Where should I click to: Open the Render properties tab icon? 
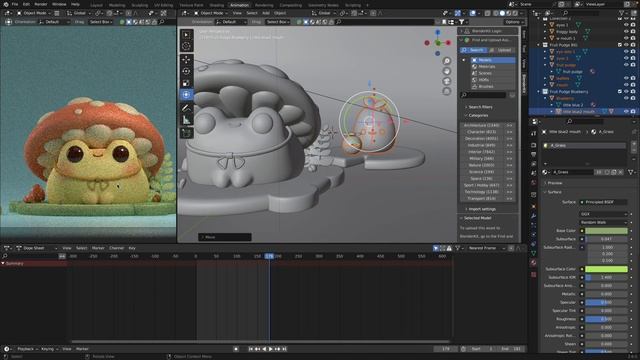pos(533,145)
